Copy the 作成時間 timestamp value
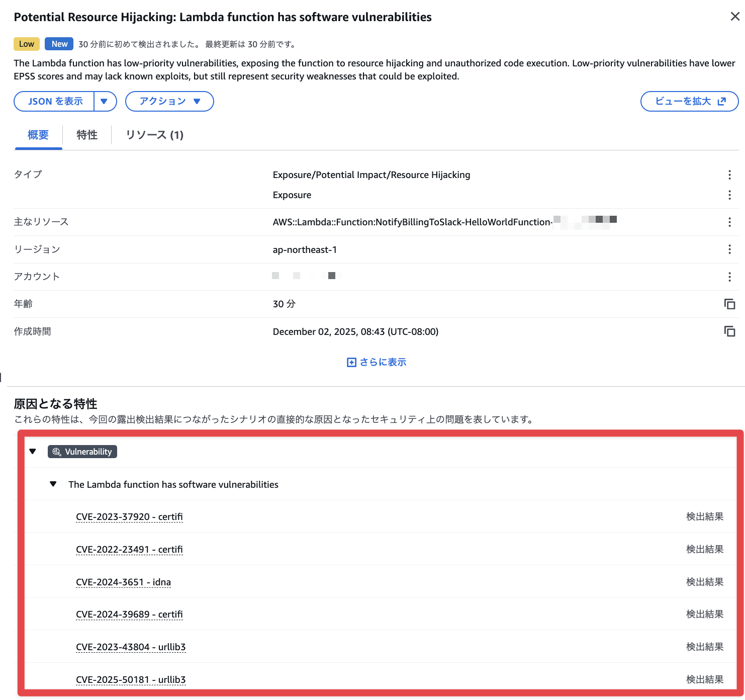745x700 pixels. (729, 331)
